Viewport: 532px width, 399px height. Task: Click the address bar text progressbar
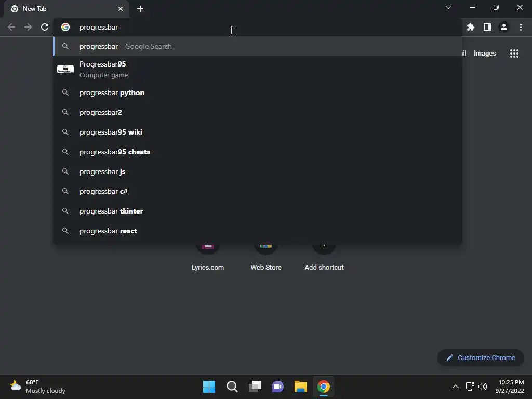99,27
